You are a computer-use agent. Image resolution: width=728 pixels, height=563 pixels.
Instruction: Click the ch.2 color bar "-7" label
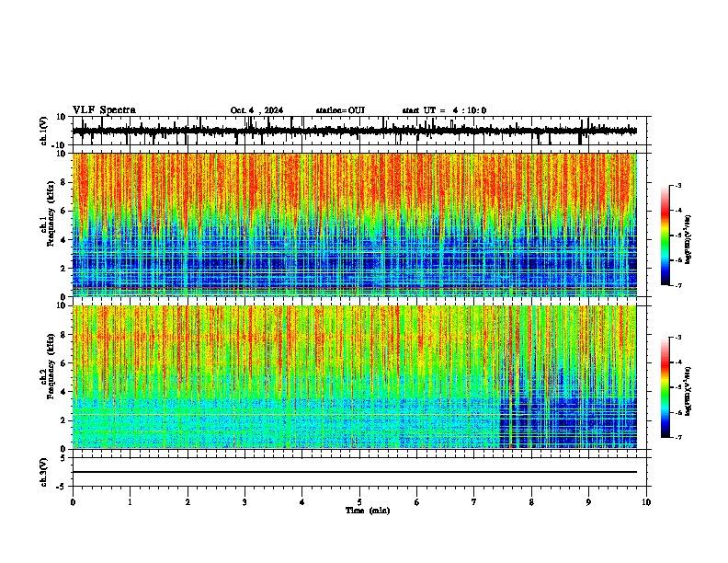pos(677,437)
